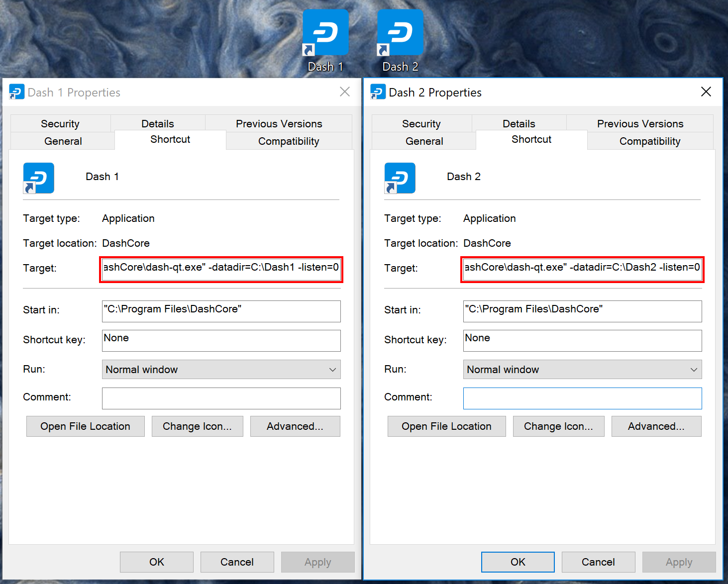Open the Security tab in Dash 1 Properties
Viewport: 728px width, 584px height.
click(x=60, y=124)
